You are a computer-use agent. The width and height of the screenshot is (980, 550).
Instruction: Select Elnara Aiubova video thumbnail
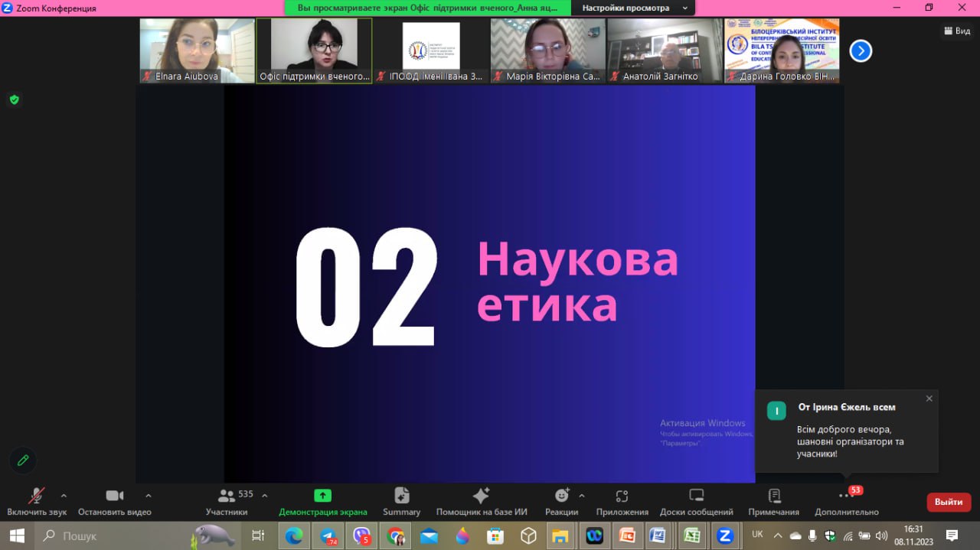pos(197,50)
